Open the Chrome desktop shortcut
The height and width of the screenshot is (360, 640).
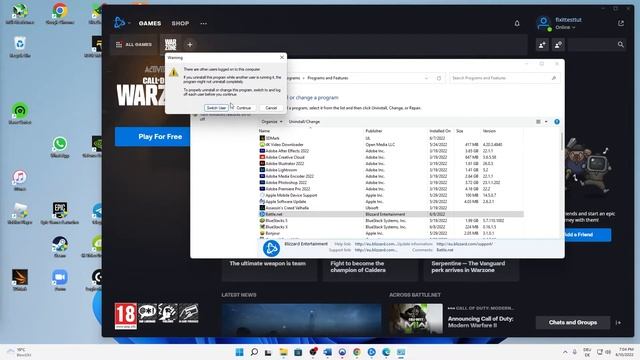60,13
